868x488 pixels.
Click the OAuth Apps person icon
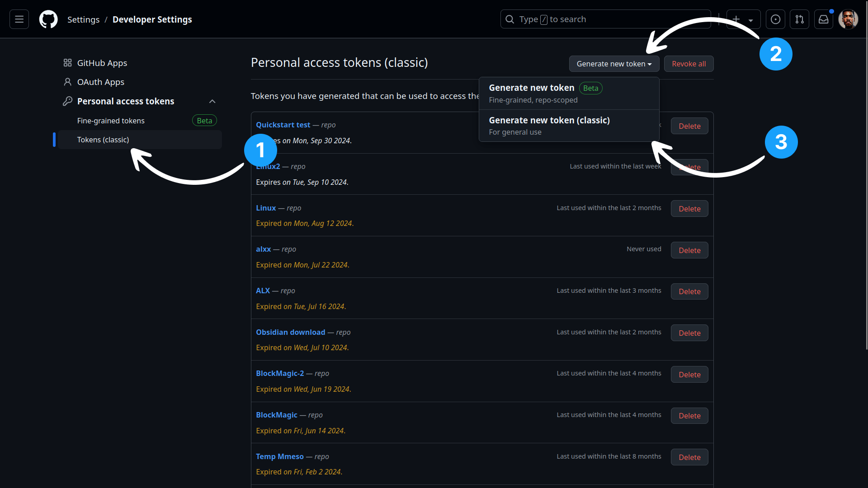click(67, 82)
